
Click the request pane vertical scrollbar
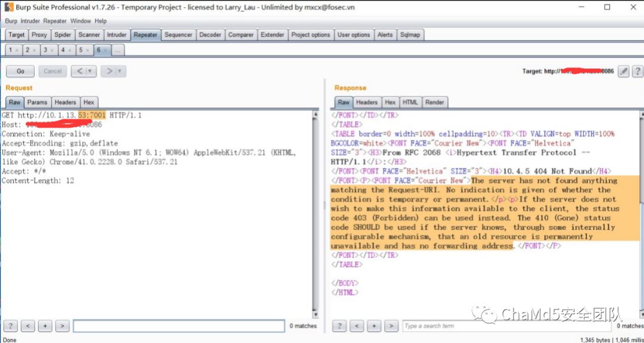point(315,214)
